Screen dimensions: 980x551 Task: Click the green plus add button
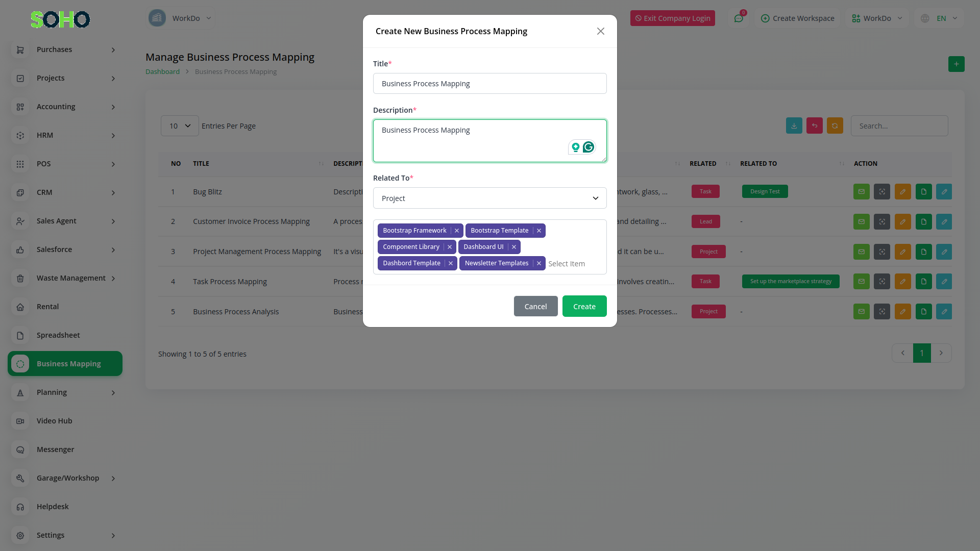click(956, 64)
